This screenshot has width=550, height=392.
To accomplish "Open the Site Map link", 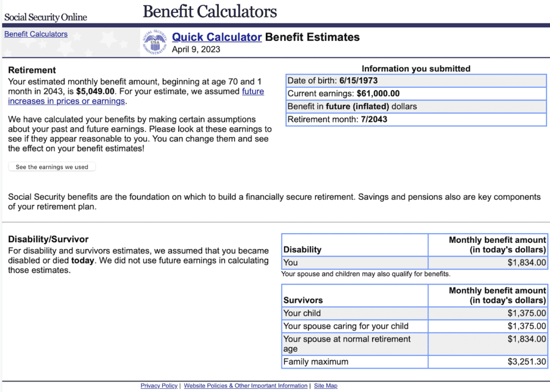I will click(325, 386).
